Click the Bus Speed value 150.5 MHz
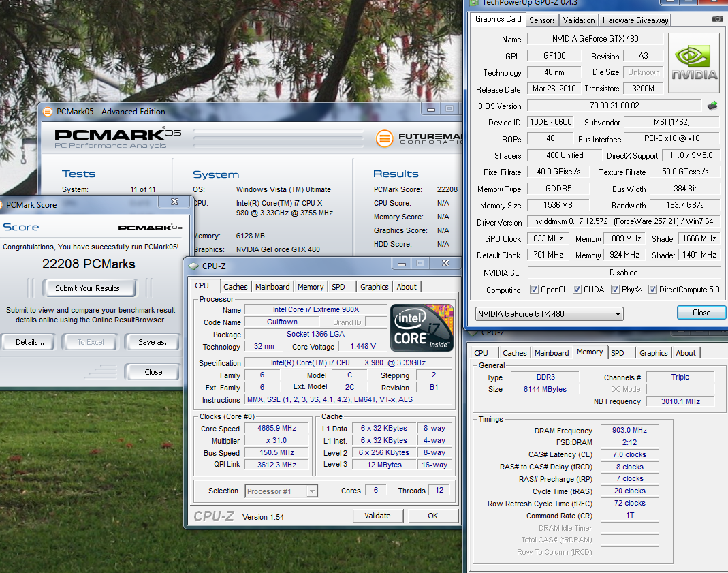 (276, 452)
